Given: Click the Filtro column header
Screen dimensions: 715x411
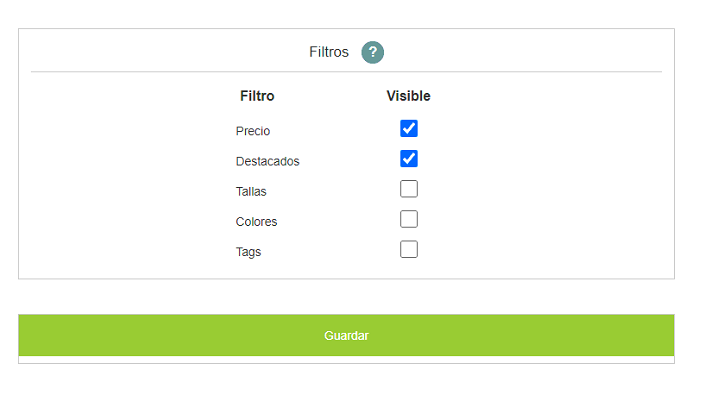Looking at the screenshot, I should 257,96.
